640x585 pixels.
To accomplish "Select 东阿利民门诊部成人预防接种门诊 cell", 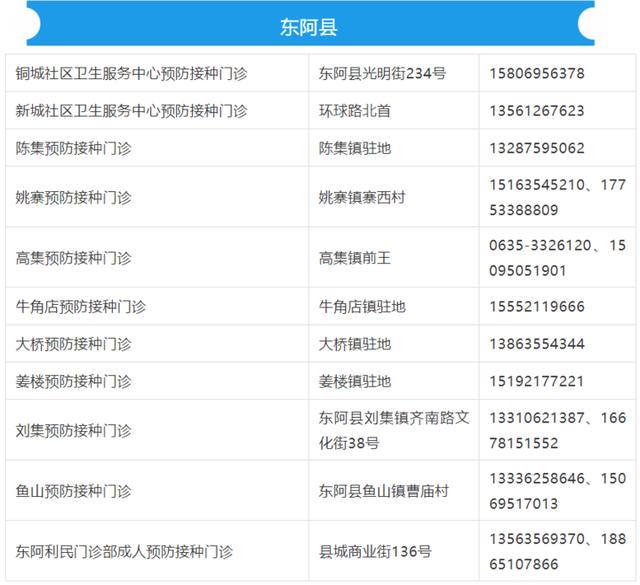I will (x=157, y=551).
